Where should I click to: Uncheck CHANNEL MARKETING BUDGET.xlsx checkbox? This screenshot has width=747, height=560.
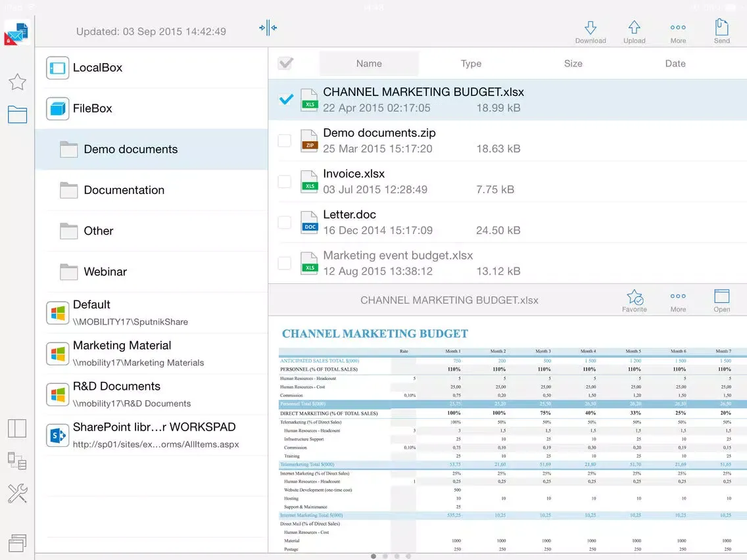tap(286, 99)
